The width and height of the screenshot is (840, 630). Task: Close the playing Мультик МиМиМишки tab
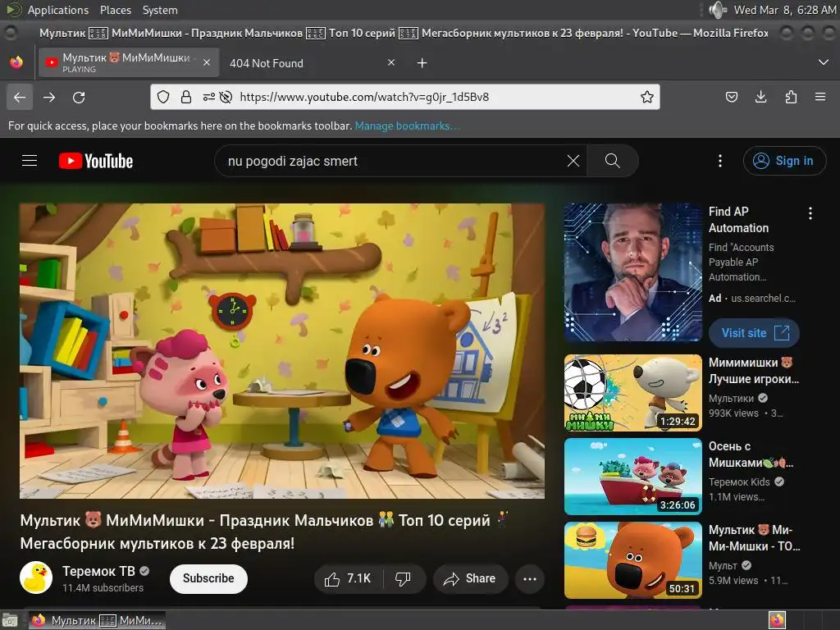point(207,62)
